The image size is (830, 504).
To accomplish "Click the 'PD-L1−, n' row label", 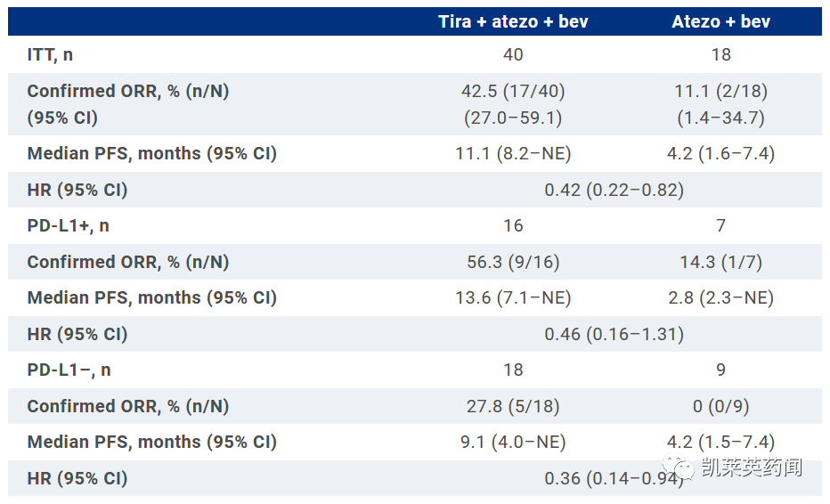I will [x=69, y=370].
